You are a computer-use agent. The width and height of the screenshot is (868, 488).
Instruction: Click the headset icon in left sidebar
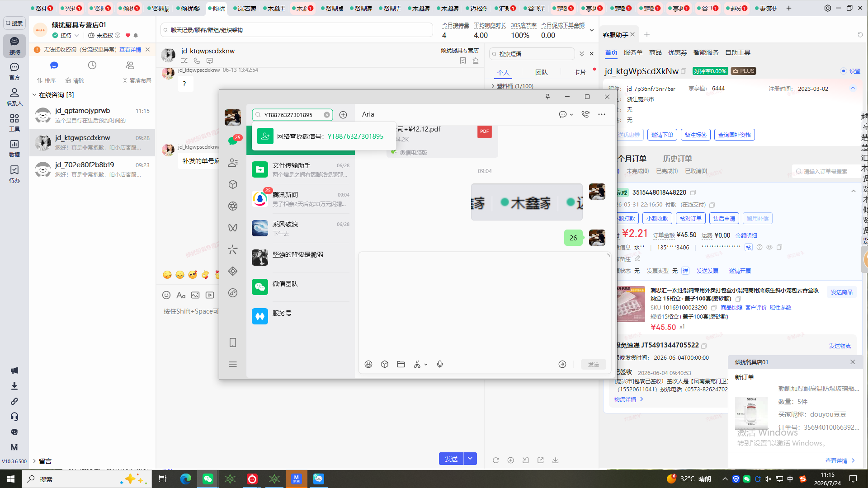(x=14, y=417)
